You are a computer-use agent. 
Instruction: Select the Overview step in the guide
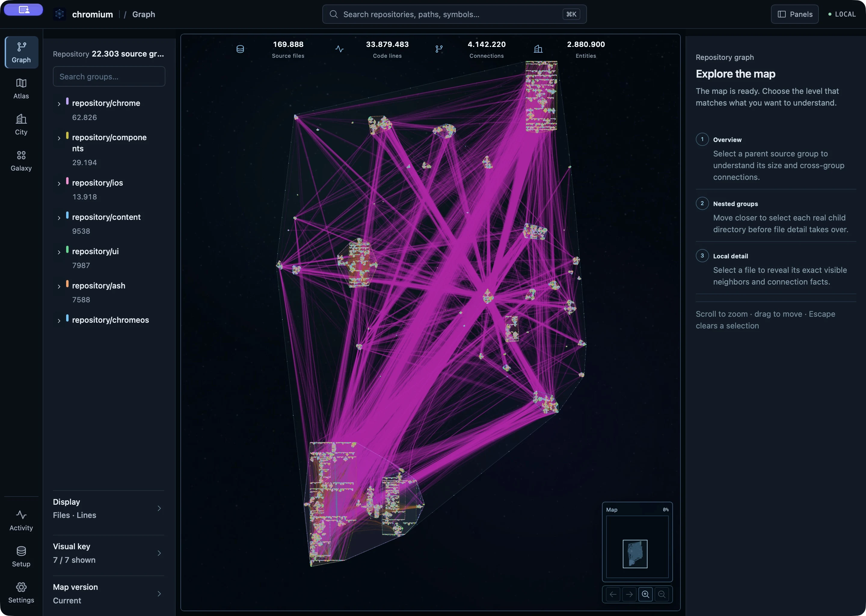tap(776, 159)
